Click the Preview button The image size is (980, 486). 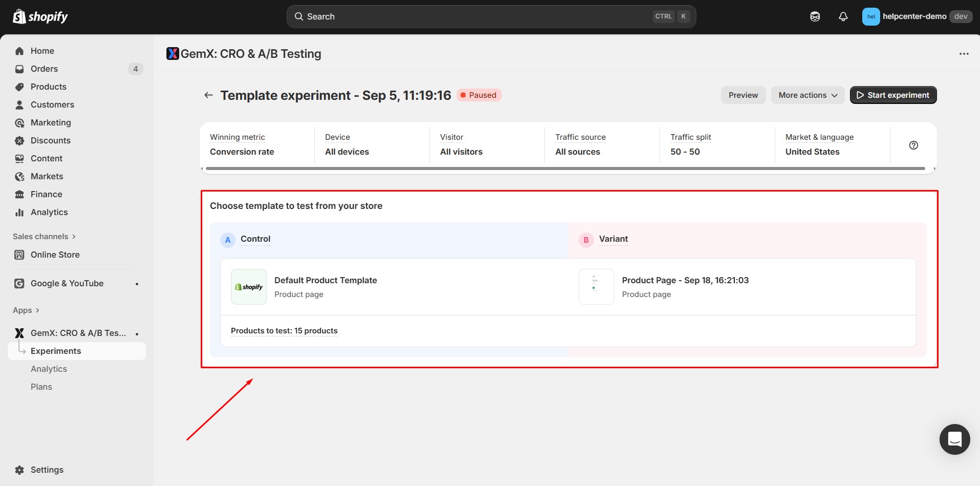[x=743, y=95]
